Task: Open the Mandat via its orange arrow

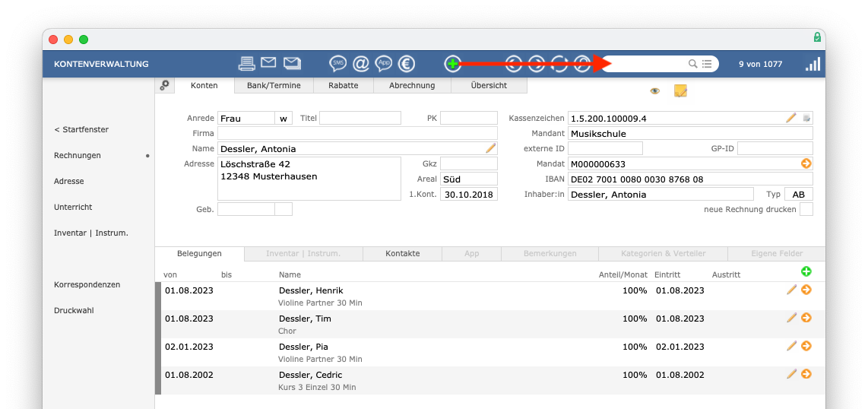Action: [x=806, y=163]
